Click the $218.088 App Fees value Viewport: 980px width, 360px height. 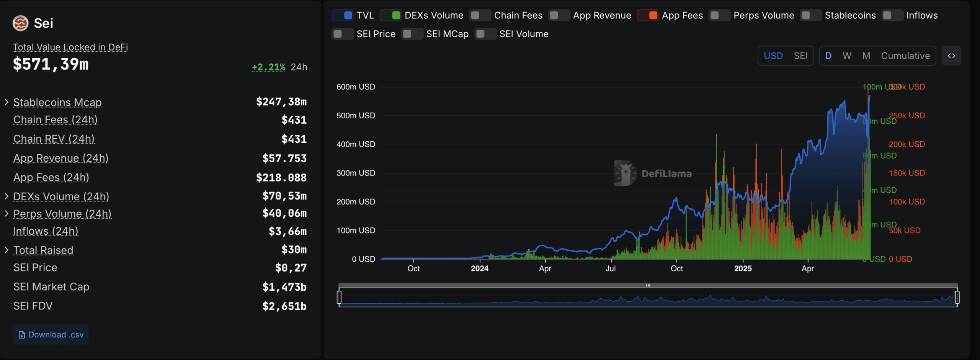tap(281, 177)
